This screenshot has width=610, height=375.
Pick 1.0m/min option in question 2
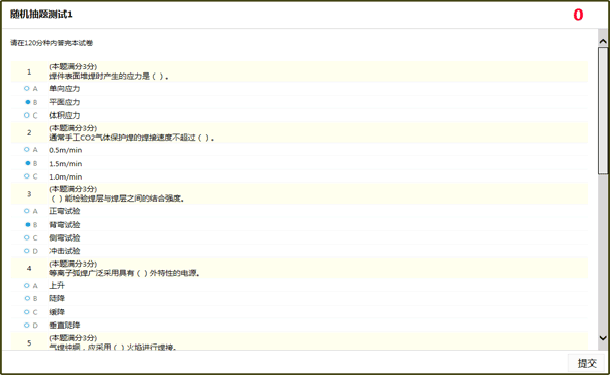[x=27, y=176]
